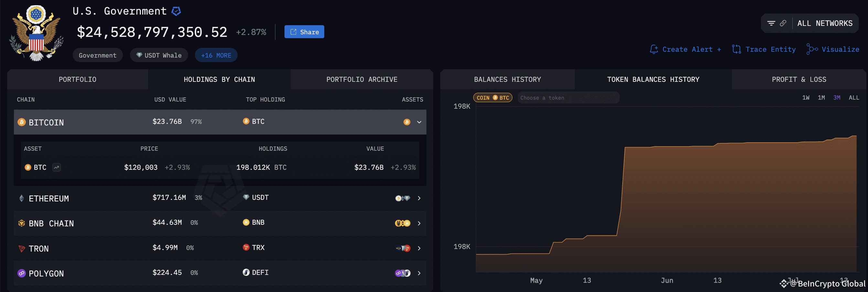868x292 pixels.
Task: Click the Ethereum row assets icon cluster
Action: coord(403,198)
